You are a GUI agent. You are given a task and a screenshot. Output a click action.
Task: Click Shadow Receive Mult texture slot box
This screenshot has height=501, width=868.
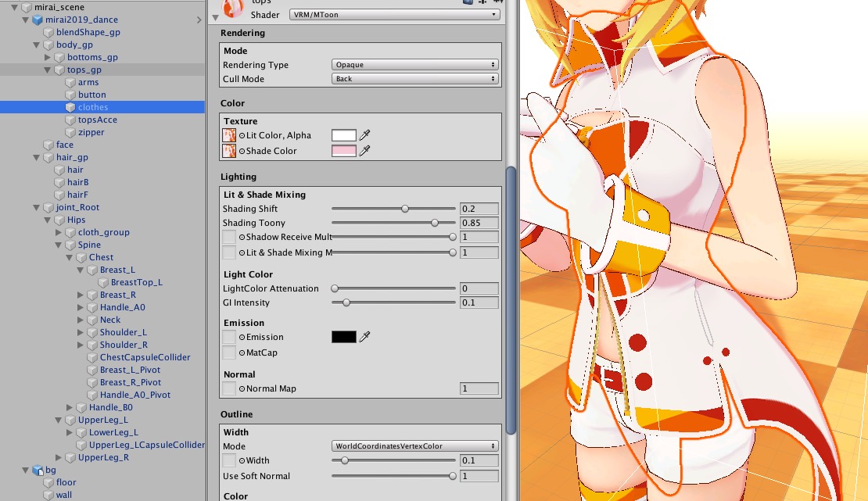[228, 237]
